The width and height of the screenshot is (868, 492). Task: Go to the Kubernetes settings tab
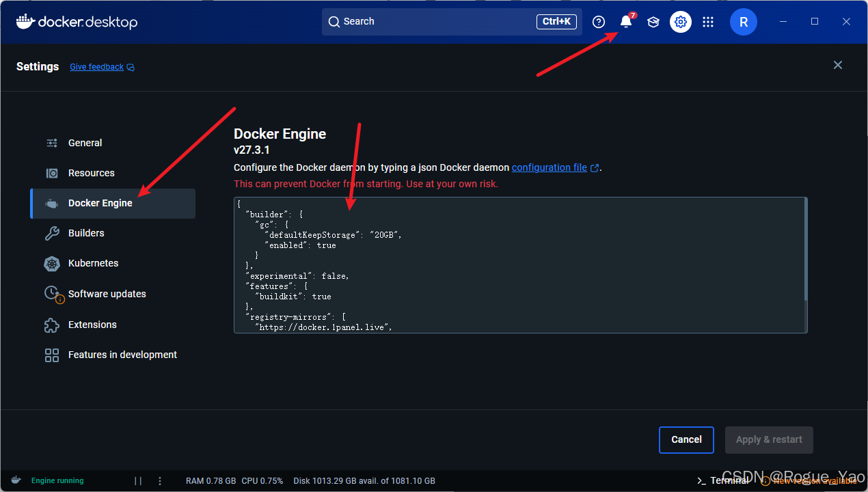tap(113, 263)
